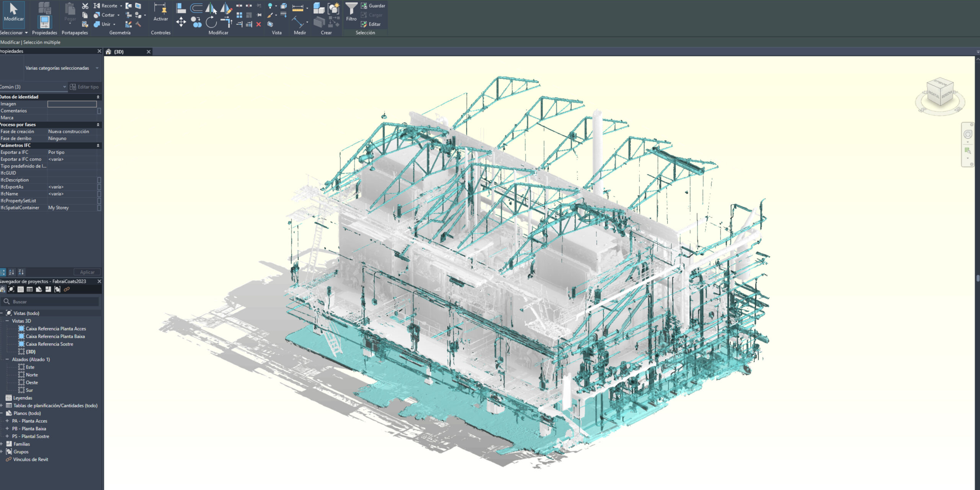980x490 pixels.
Task: Open the Filtro selection filter
Action: [x=351, y=11]
